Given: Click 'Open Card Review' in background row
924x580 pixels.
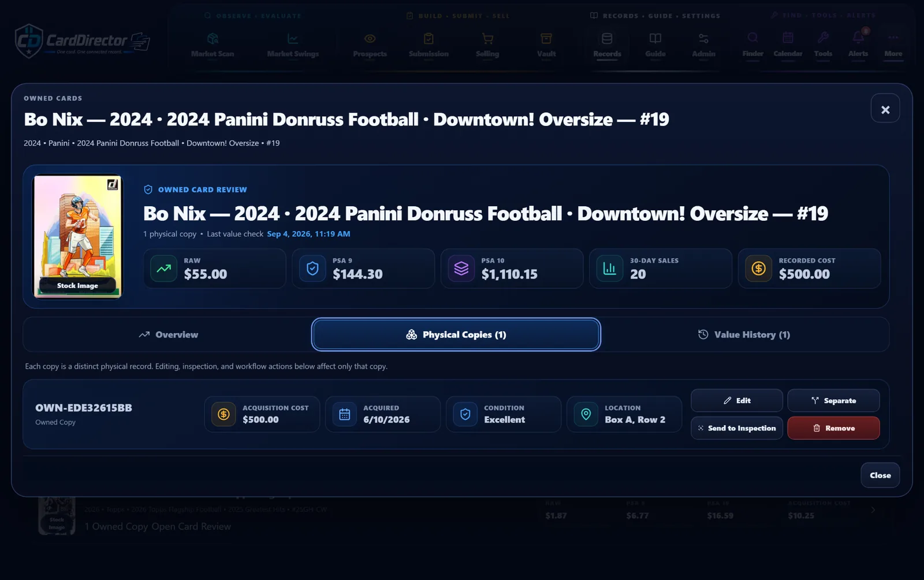Looking at the screenshot, I should click(191, 526).
